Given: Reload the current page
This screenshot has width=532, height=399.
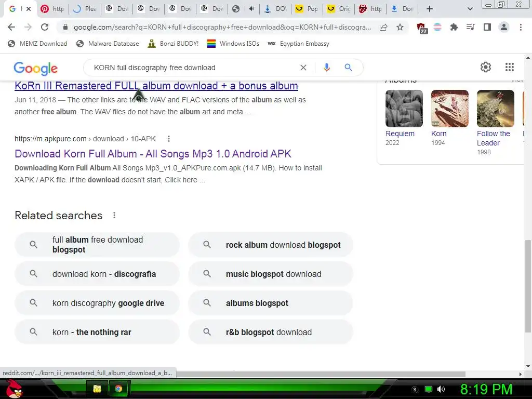Looking at the screenshot, I should coord(45,27).
